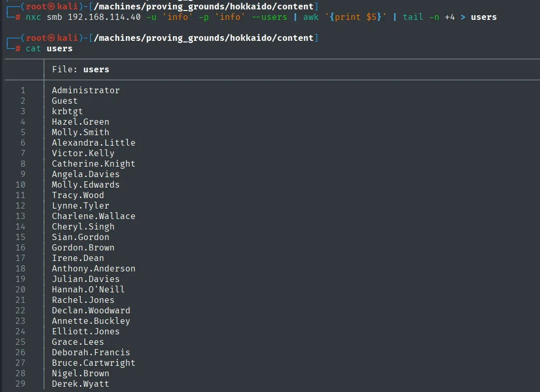Select the '{print $5}' awk expression
The height and width of the screenshot is (392, 540).
coord(356,17)
